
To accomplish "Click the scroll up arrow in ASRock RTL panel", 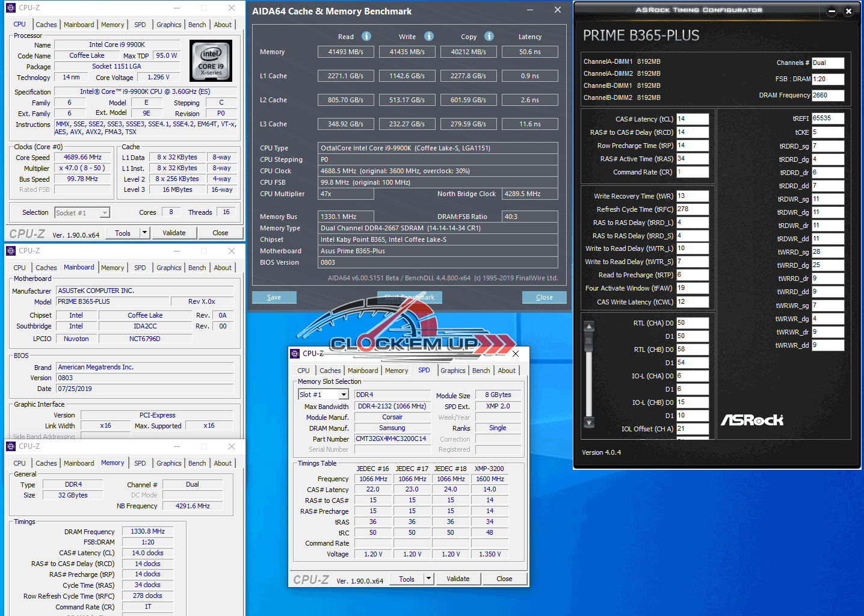I will tap(589, 326).
